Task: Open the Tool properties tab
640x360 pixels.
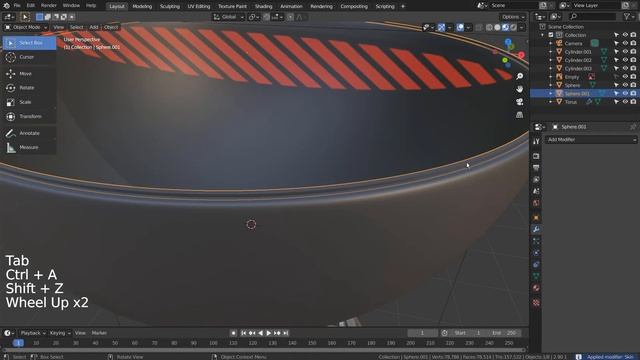Action: coord(536,141)
